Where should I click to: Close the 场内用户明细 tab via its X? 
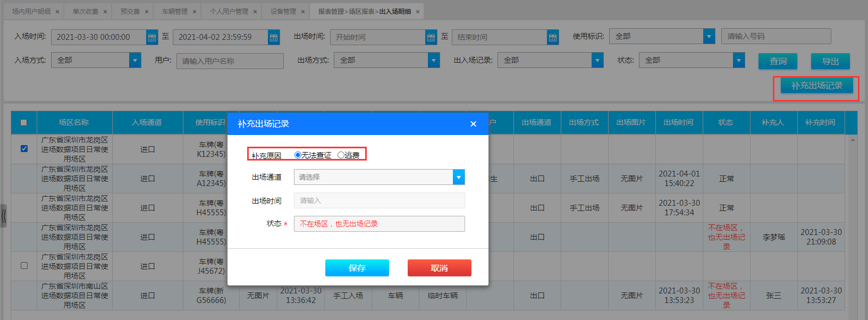[57, 12]
